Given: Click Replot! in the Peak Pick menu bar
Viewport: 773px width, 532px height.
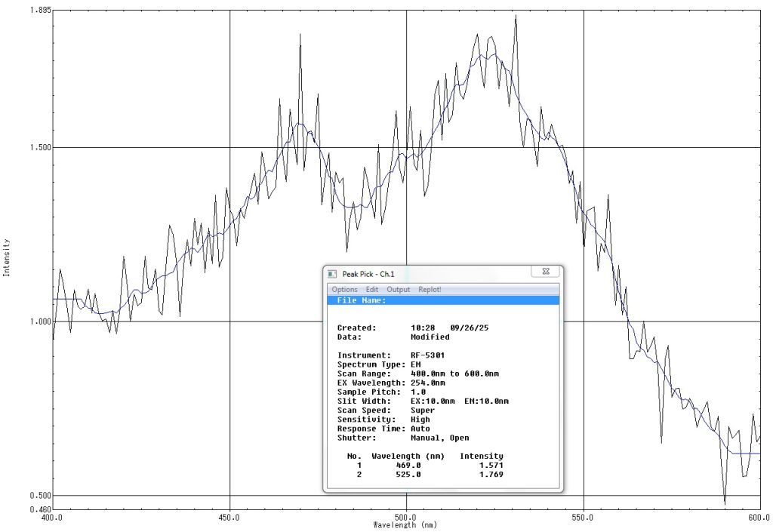Looking at the screenshot, I should [430, 290].
